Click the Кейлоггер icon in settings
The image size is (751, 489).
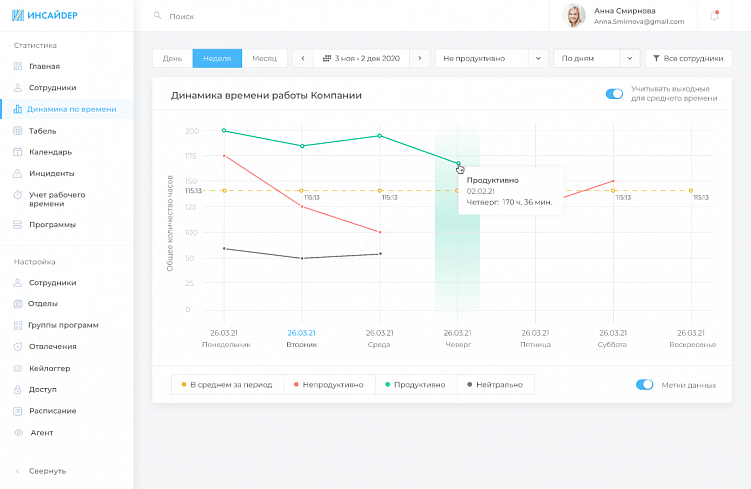[x=18, y=368]
